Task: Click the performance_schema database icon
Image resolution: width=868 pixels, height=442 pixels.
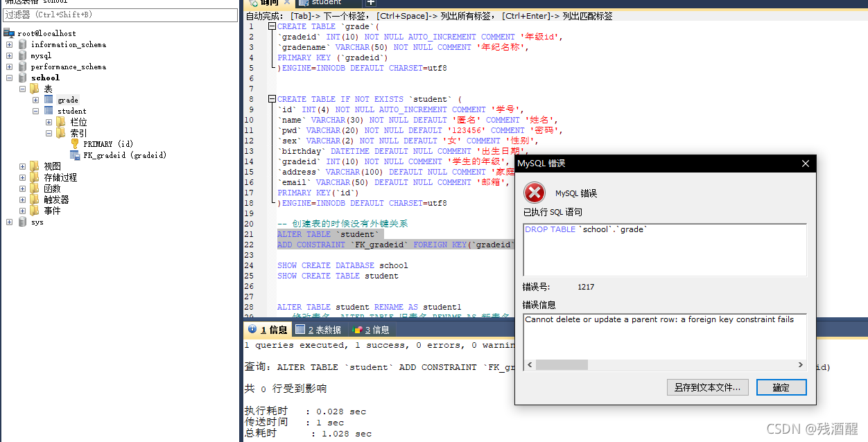Action: 23,67
